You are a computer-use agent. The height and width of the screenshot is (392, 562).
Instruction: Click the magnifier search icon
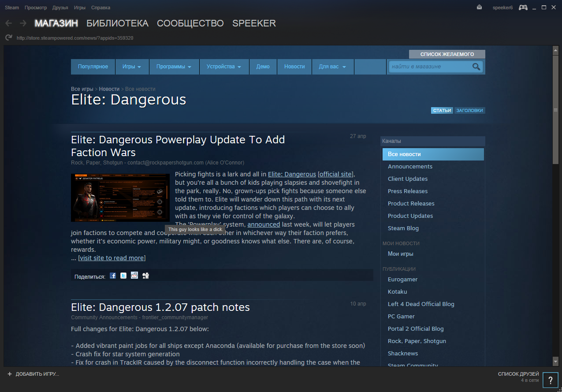tap(476, 67)
